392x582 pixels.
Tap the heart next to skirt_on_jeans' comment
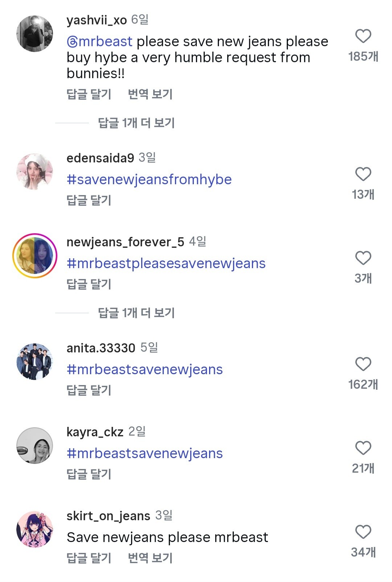(363, 532)
